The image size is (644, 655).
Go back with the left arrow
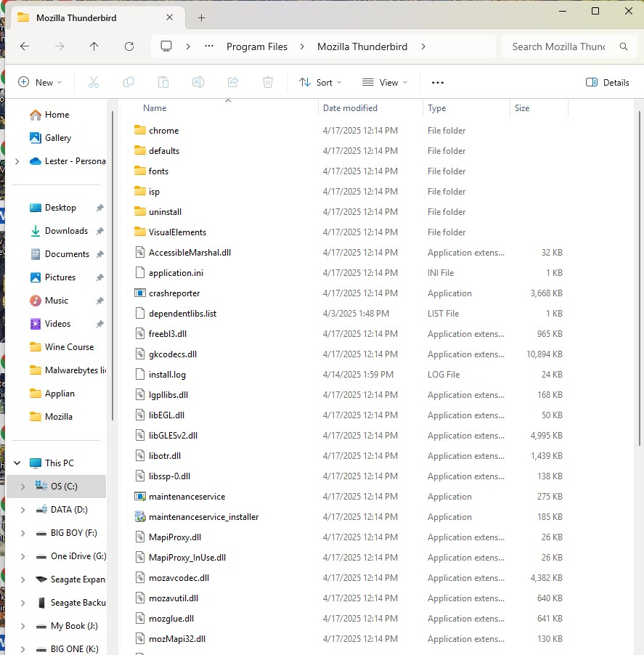[25, 46]
